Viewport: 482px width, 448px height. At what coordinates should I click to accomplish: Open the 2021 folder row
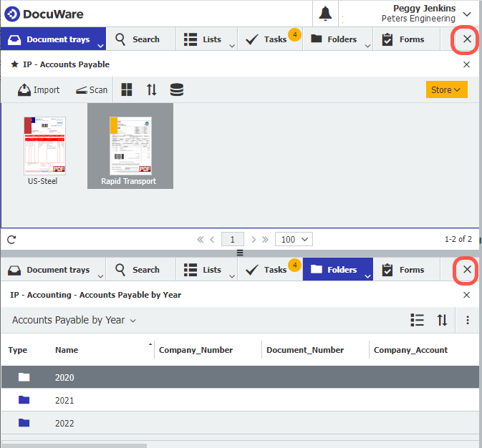64,400
